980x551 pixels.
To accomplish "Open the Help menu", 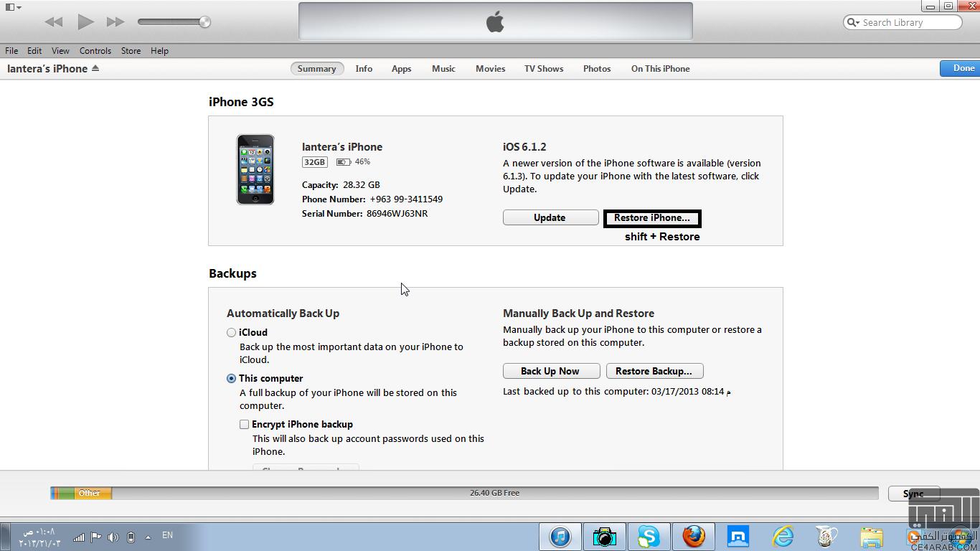I will coord(159,51).
